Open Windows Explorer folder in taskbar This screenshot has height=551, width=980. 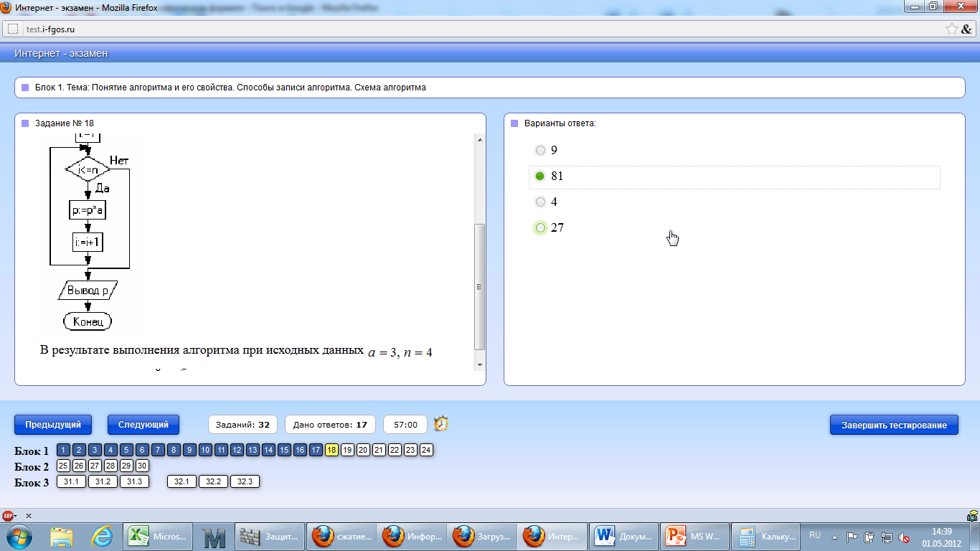[62, 536]
